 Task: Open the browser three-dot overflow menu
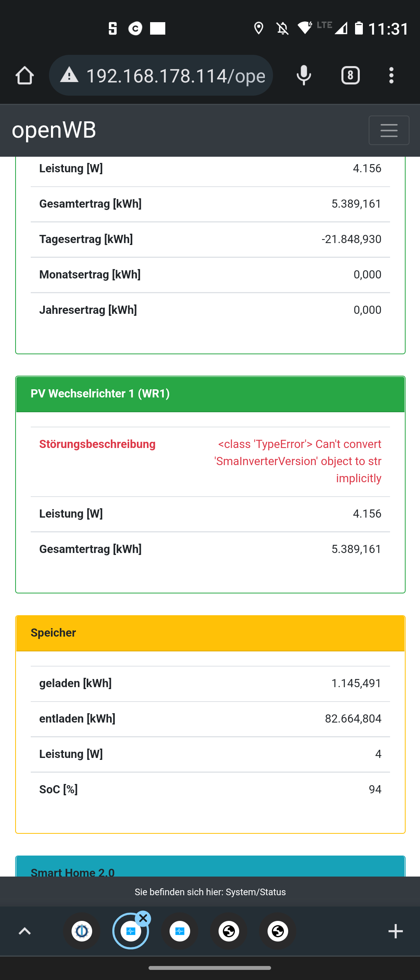click(391, 75)
